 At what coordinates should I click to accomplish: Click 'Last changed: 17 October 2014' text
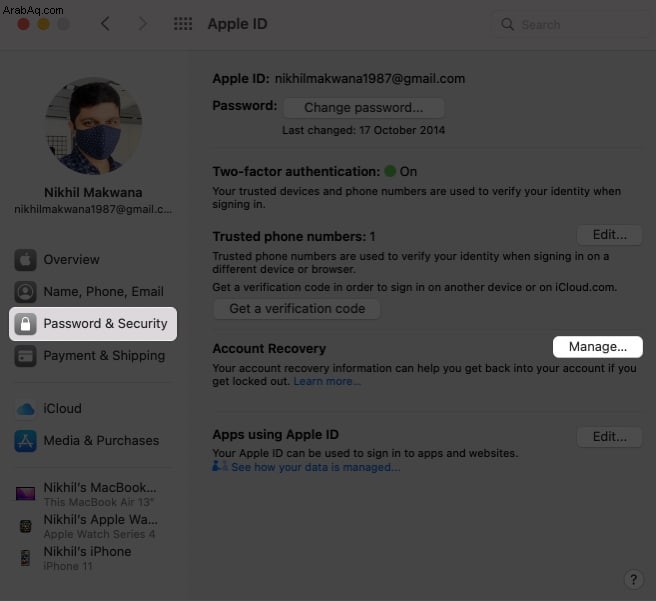coord(363,130)
